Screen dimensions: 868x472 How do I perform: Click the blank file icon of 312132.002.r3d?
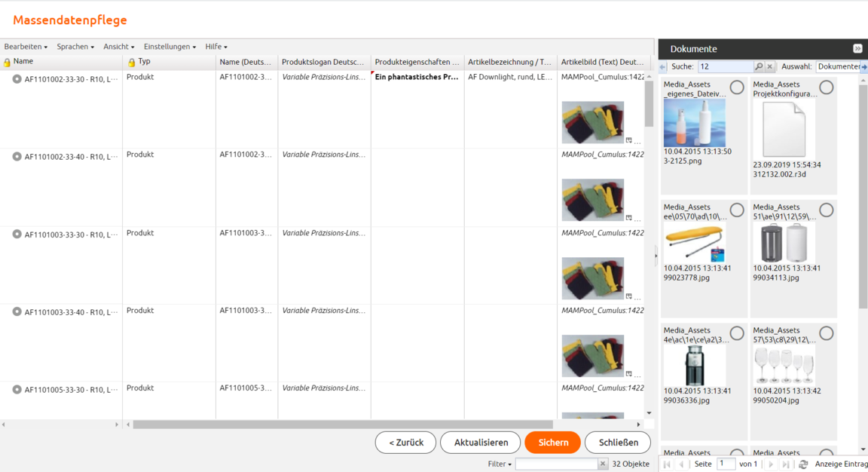click(x=784, y=130)
